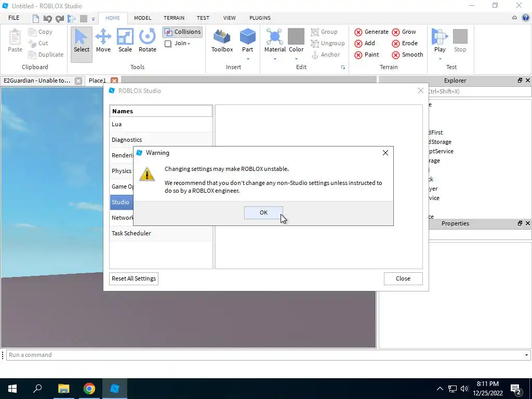Open Play dropdown arrow
The image size is (532, 399).
tap(440, 59)
